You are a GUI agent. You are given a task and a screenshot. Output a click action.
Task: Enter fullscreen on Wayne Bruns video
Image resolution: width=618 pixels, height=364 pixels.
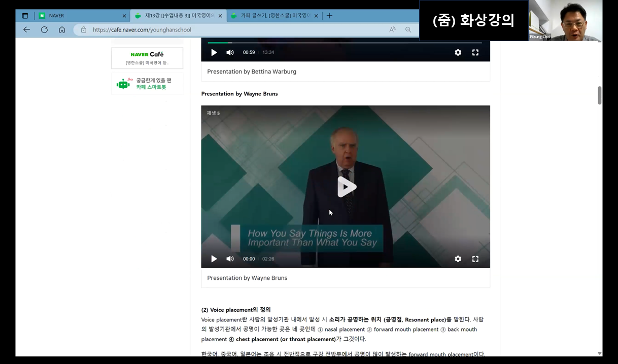(x=475, y=259)
